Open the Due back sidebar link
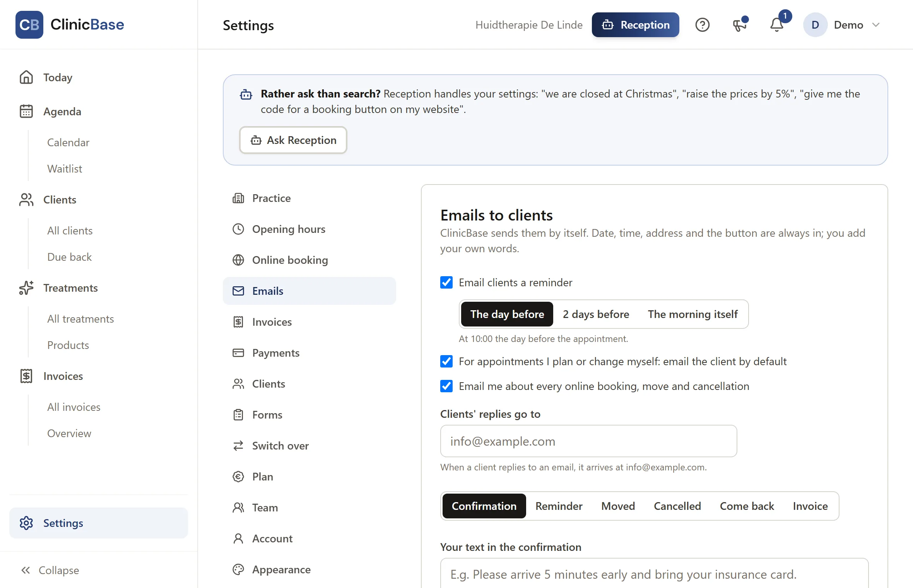This screenshot has width=913, height=588. 69,257
